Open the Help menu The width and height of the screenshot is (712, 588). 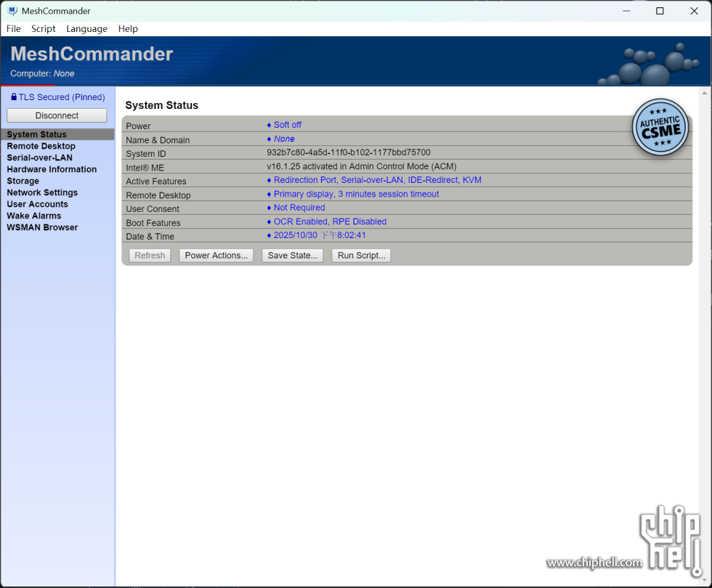pyautogui.click(x=128, y=29)
